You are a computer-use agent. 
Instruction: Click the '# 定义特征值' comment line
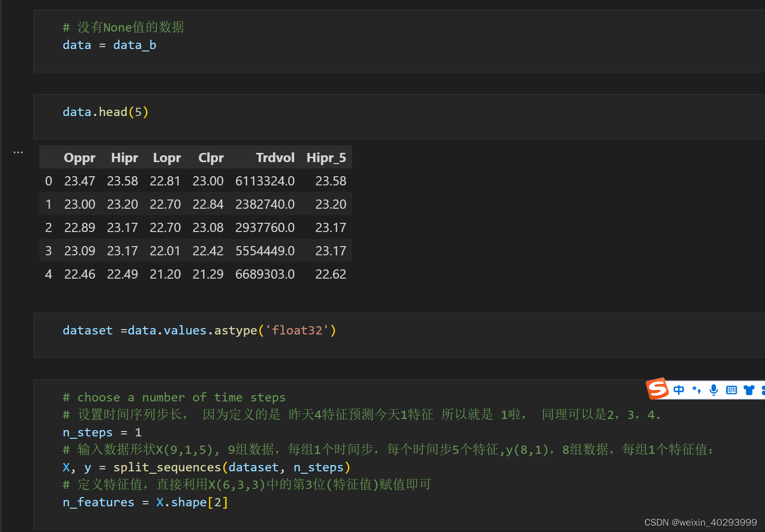[247, 485]
